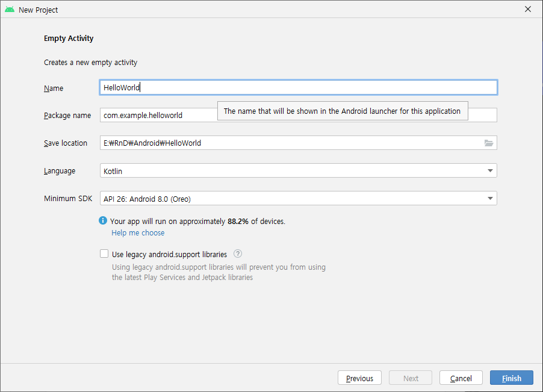This screenshot has height=392, width=543.
Task: Click the note about Play Services and Jetpack libraries
Action: [x=219, y=272]
